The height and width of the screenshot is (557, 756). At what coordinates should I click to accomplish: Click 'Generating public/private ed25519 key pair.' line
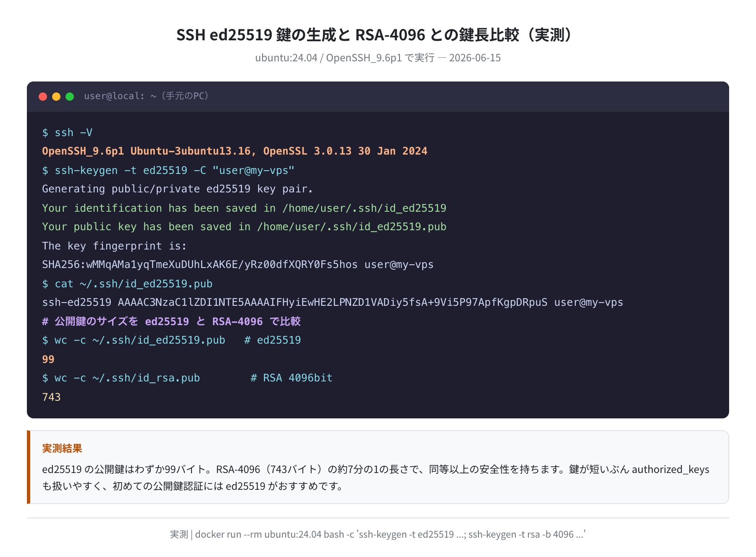pos(178,189)
